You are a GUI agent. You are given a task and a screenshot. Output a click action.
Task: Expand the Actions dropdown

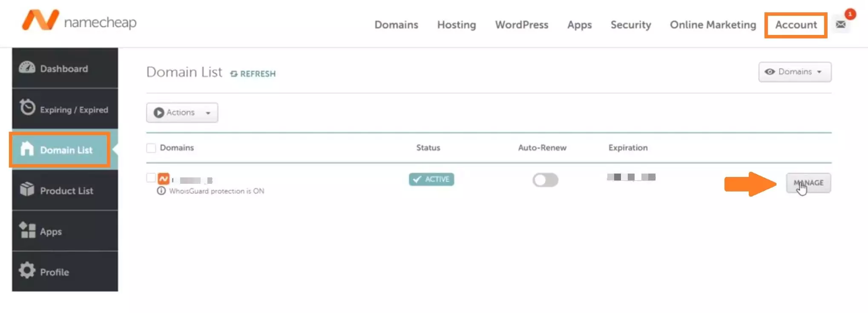(x=182, y=113)
